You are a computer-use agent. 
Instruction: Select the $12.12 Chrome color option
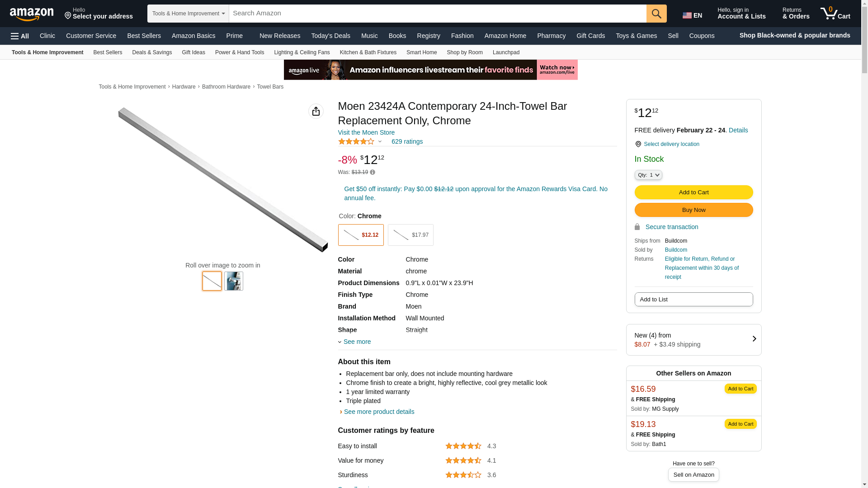(361, 235)
